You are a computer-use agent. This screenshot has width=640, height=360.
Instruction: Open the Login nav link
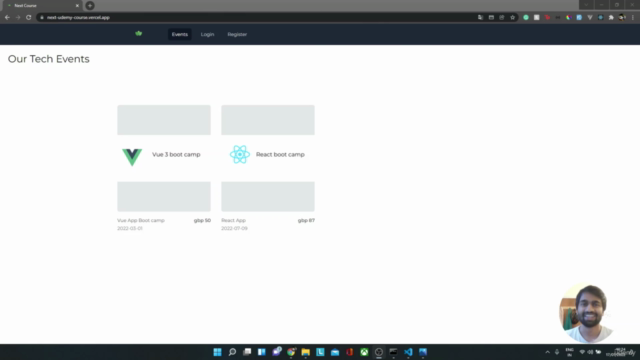[x=207, y=34]
